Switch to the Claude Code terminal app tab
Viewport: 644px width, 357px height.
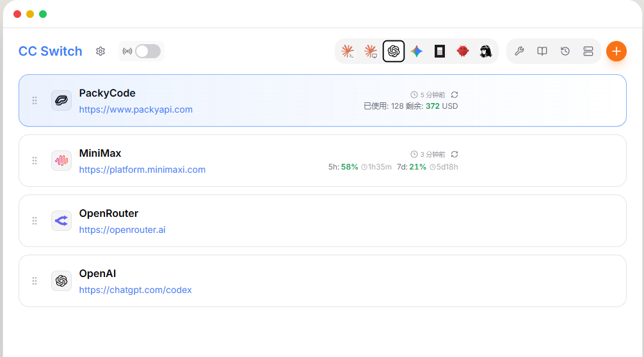(x=348, y=51)
